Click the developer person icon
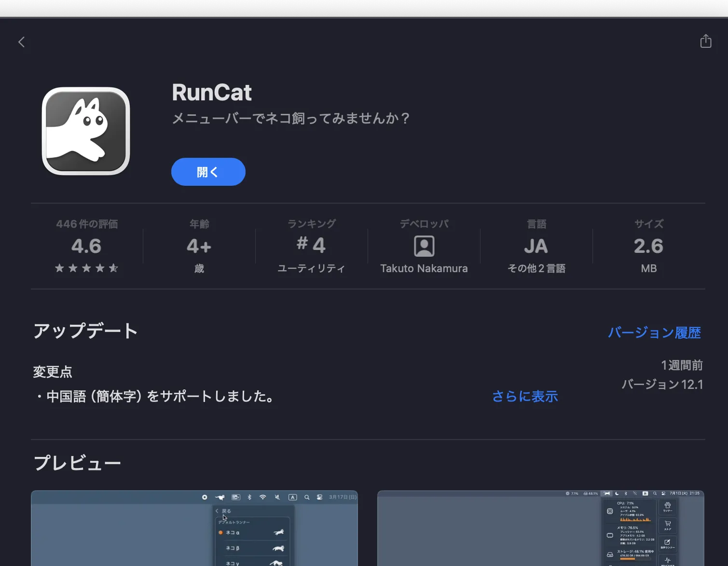The height and width of the screenshot is (566, 728). (x=424, y=246)
